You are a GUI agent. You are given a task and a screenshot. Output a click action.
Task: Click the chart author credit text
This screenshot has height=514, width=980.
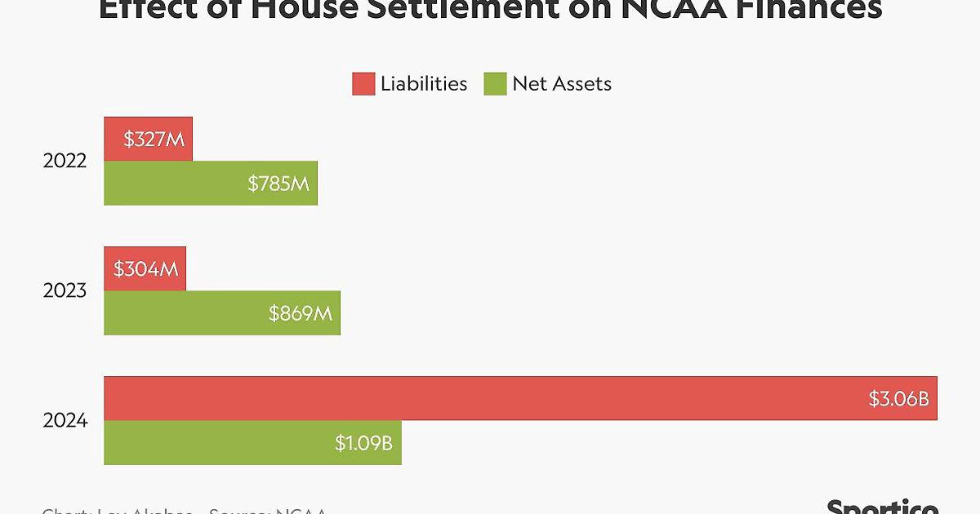pyautogui.click(x=118, y=511)
